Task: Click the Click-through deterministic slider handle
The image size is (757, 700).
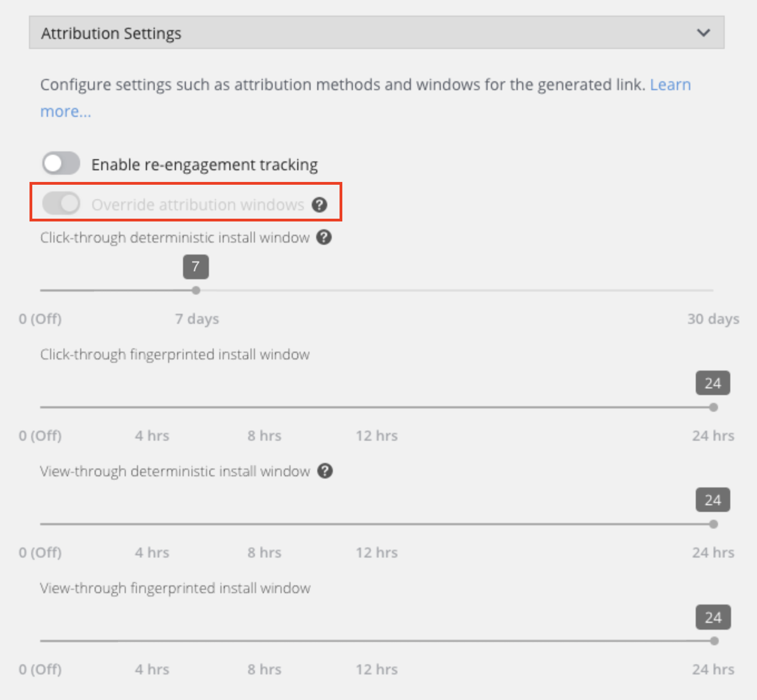Action: (x=196, y=290)
